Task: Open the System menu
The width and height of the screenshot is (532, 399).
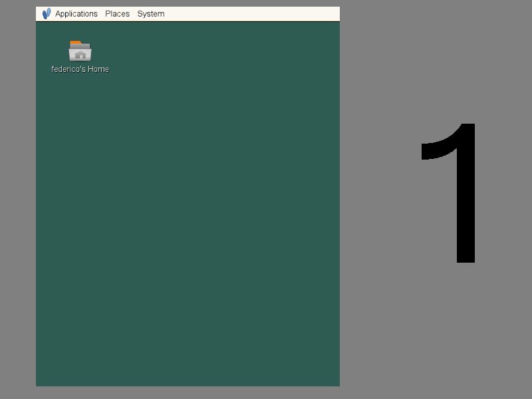Action: click(x=150, y=14)
